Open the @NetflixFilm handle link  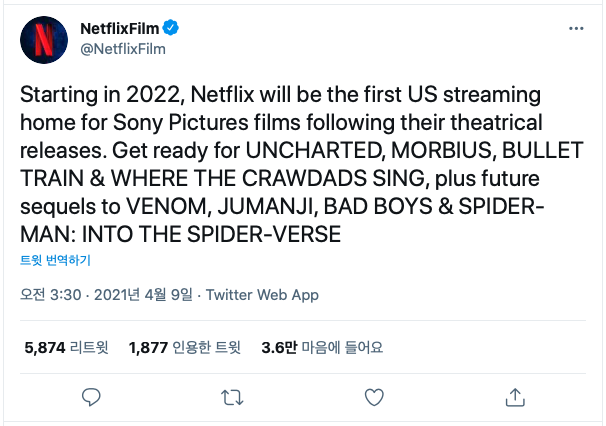coord(123,49)
